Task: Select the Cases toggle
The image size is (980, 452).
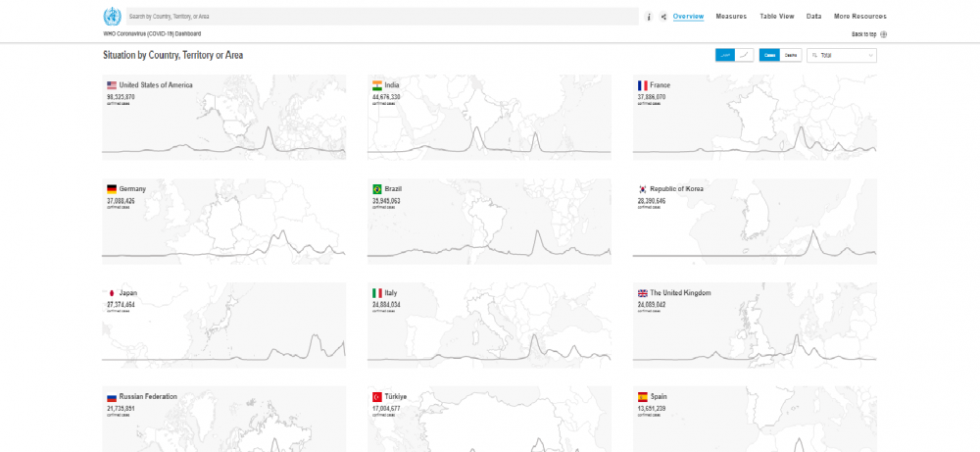Action: [769, 56]
